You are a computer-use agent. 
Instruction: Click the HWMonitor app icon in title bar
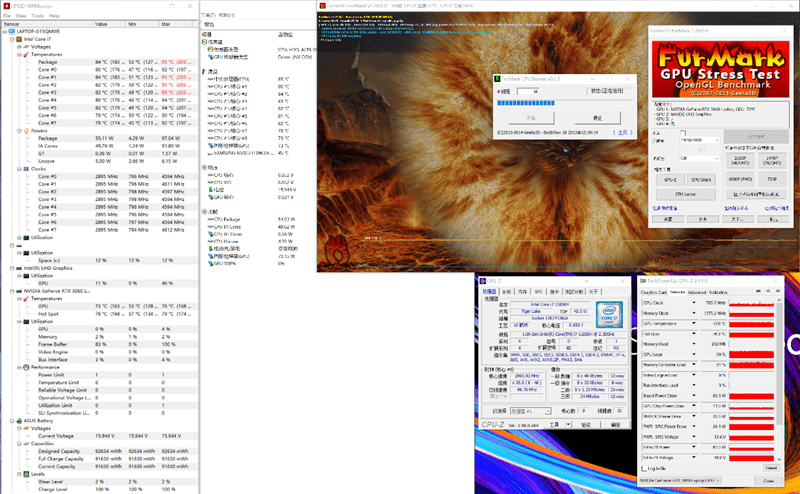click(7, 6)
